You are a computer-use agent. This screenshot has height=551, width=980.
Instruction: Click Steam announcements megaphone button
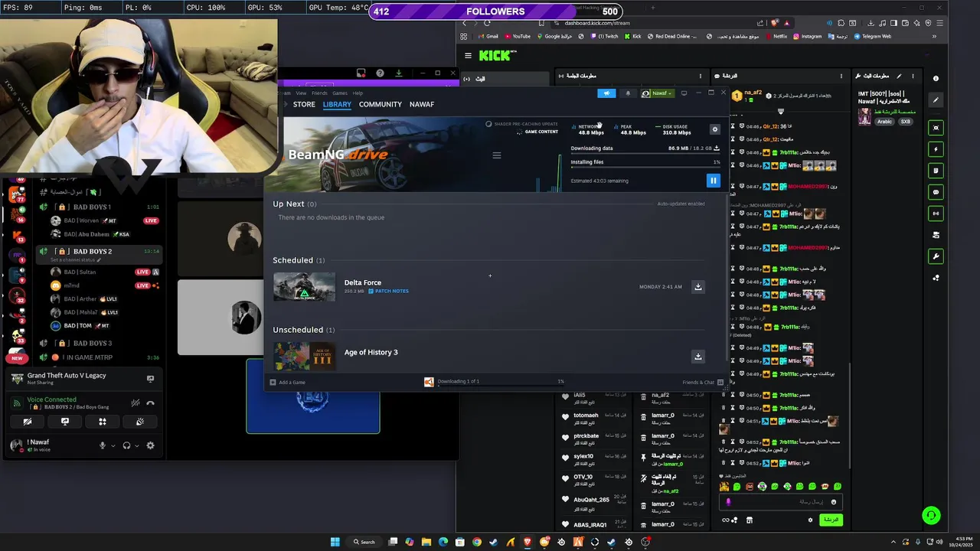606,93
